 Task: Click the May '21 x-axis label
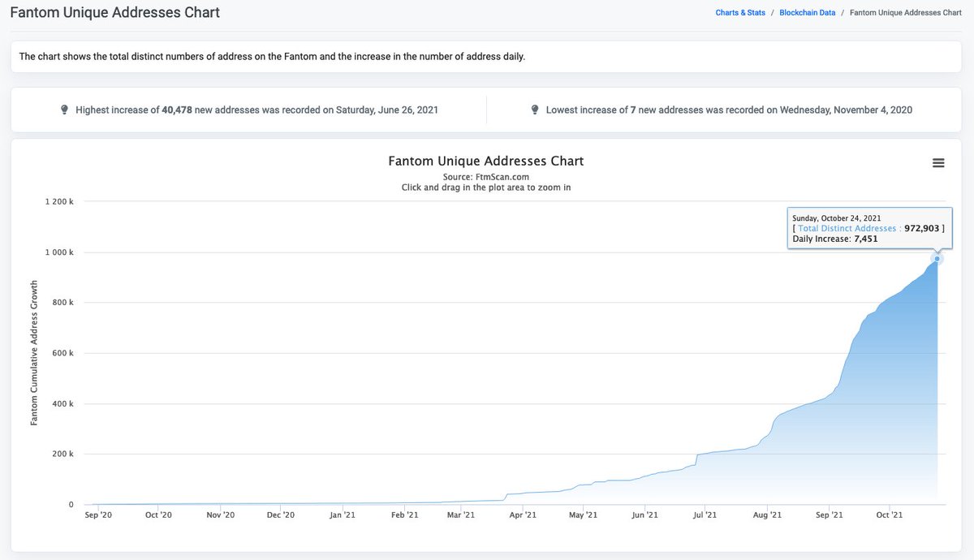[x=583, y=515]
